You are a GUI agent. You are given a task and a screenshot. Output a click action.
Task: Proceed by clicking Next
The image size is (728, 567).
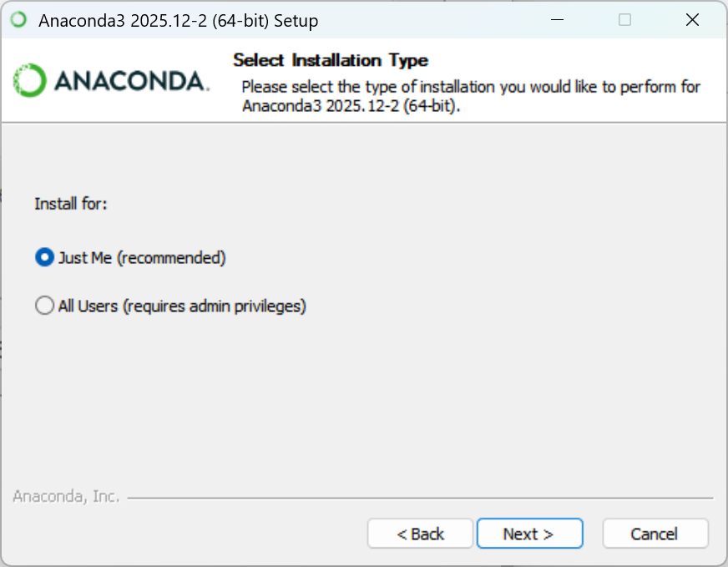click(x=528, y=534)
